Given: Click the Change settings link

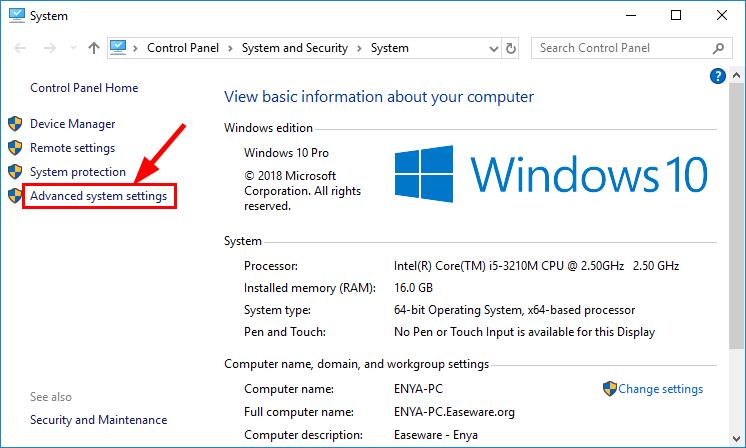Looking at the screenshot, I should (660, 389).
